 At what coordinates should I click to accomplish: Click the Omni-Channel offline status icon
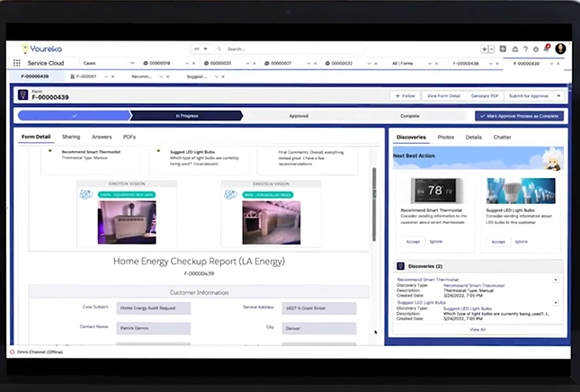click(13, 352)
